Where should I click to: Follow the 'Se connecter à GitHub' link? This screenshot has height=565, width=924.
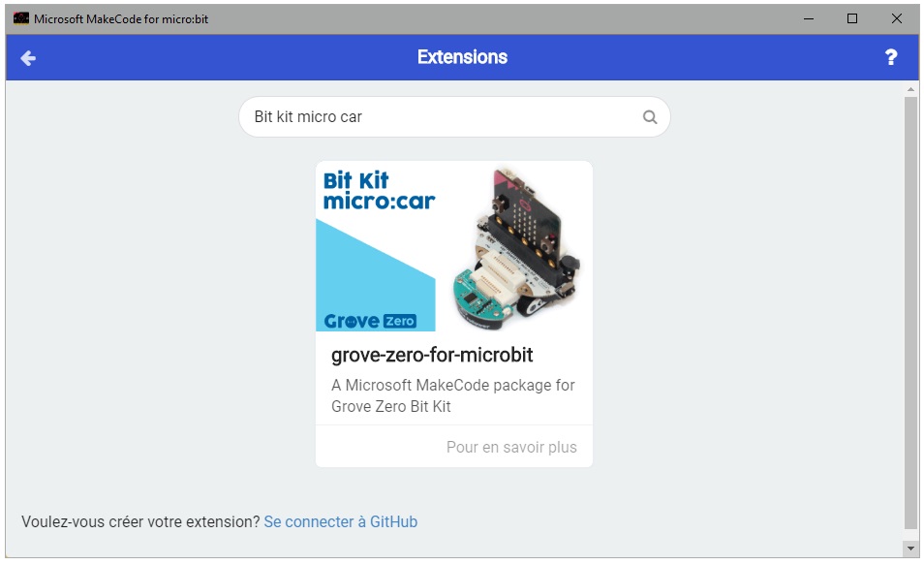341,522
